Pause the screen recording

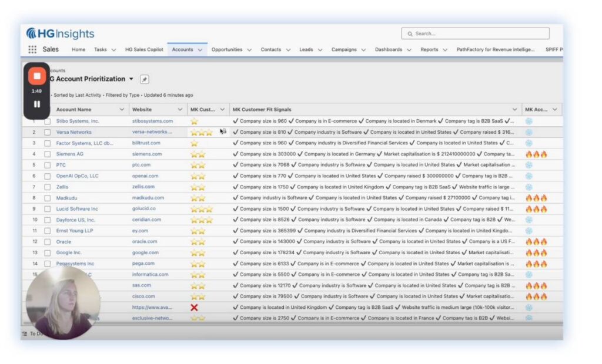[x=37, y=104]
